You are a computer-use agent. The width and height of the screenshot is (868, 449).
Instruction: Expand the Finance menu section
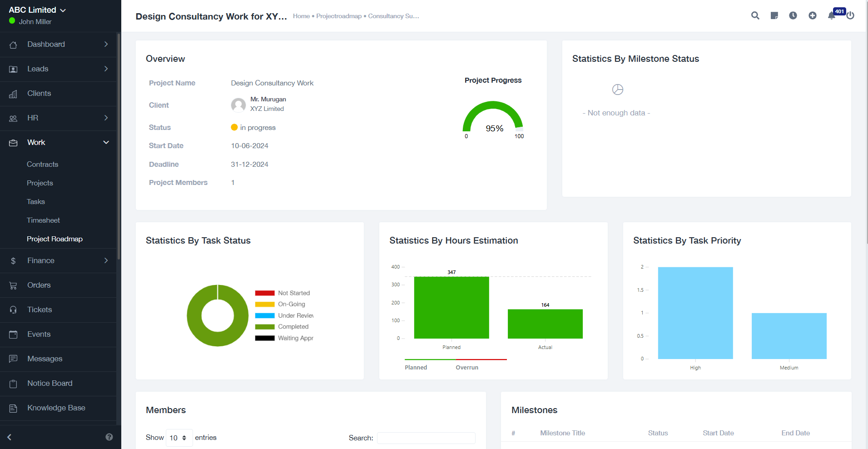[x=58, y=260]
